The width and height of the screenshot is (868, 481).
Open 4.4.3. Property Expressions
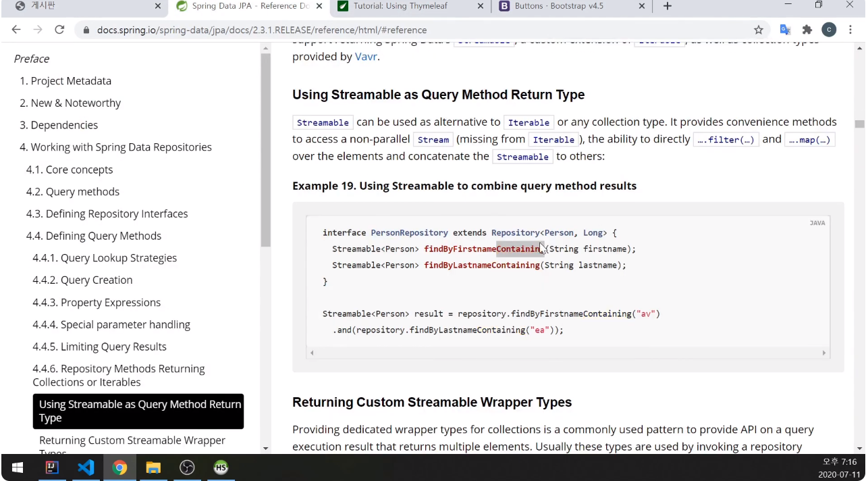[97, 303]
